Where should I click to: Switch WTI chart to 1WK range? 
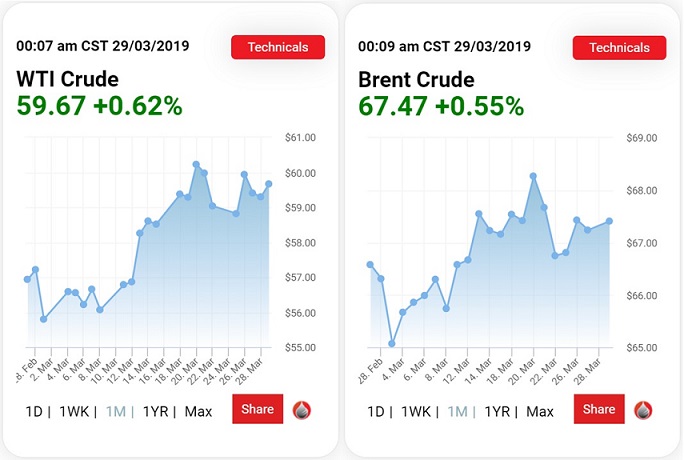(x=75, y=411)
